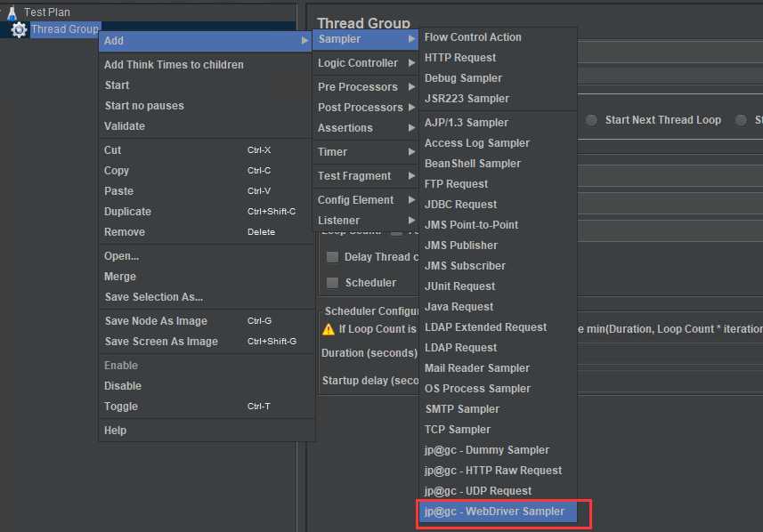Click Merge in the context menu
The image size is (763, 532).
[x=206, y=276]
